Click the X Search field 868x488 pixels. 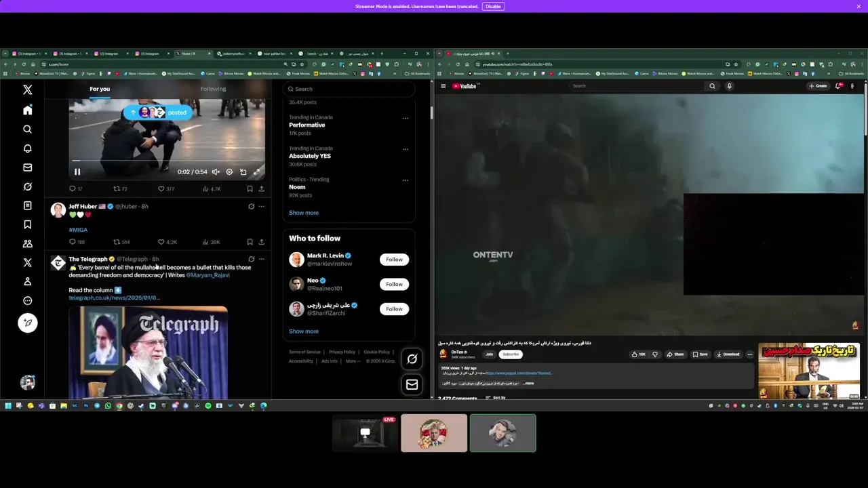point(349,89)
